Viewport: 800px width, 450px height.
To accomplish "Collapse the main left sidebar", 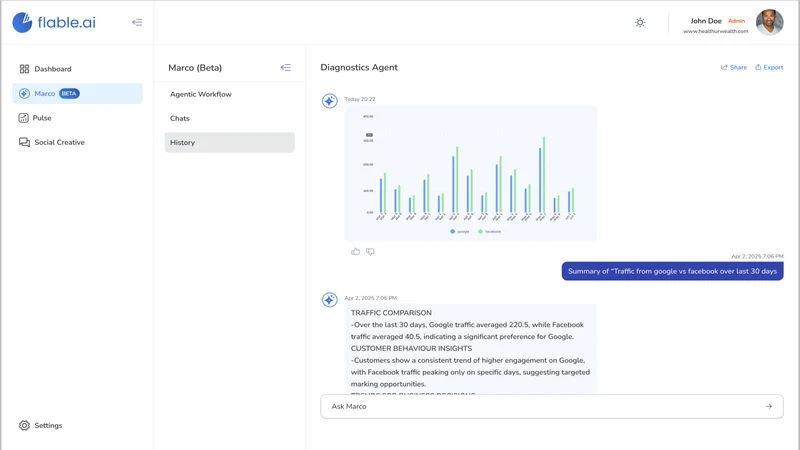I will 137,22.
